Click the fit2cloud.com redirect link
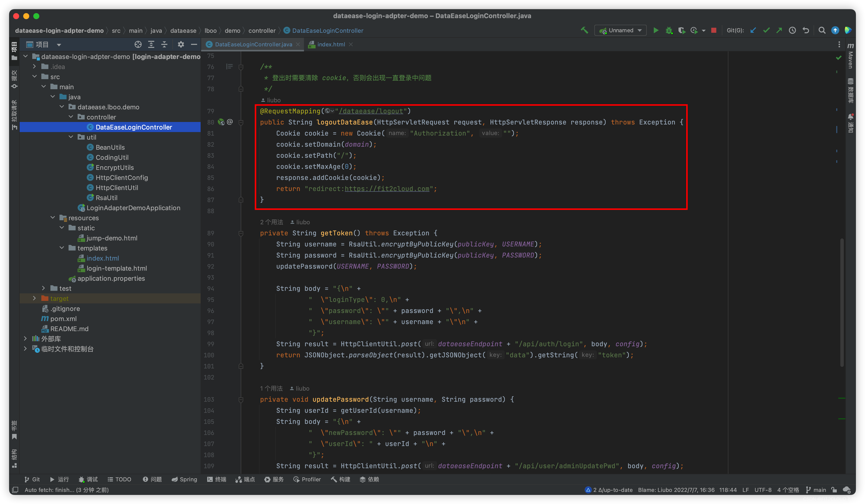865x504 pixels. point(387,189)
